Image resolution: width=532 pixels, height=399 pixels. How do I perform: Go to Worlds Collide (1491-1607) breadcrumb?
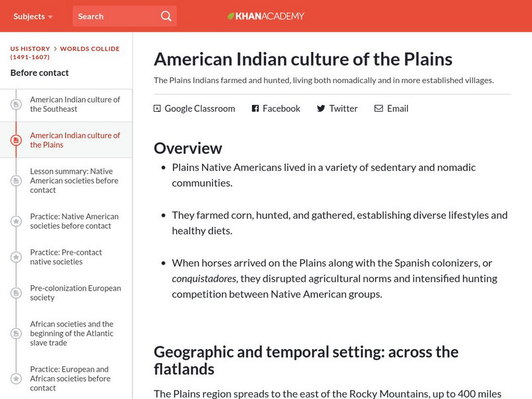tap(89, 49)
